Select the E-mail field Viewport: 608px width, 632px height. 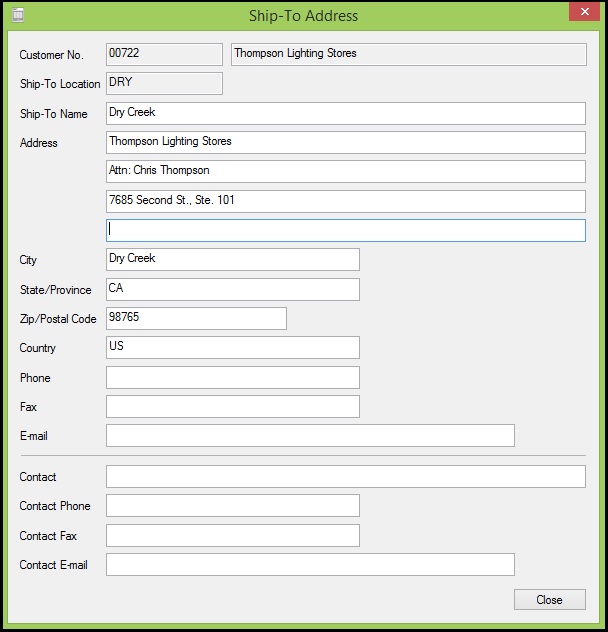[x=310, y=435]
